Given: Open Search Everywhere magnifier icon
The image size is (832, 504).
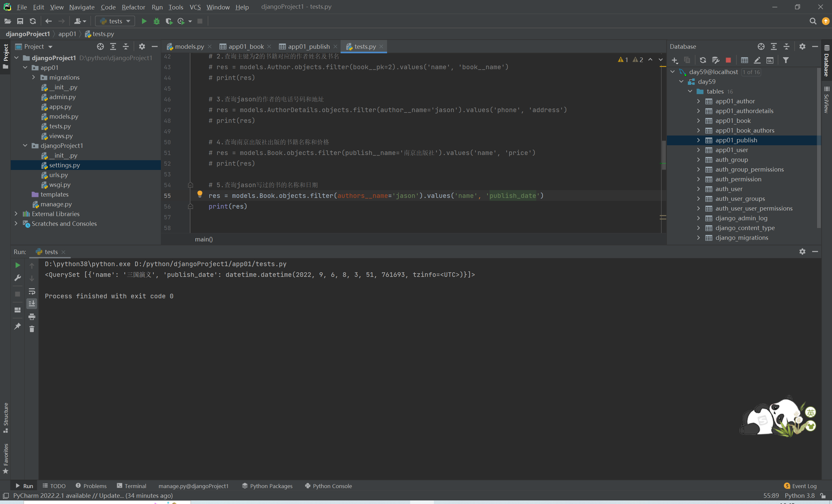Looking at the screenshot, I should (813, 21).
